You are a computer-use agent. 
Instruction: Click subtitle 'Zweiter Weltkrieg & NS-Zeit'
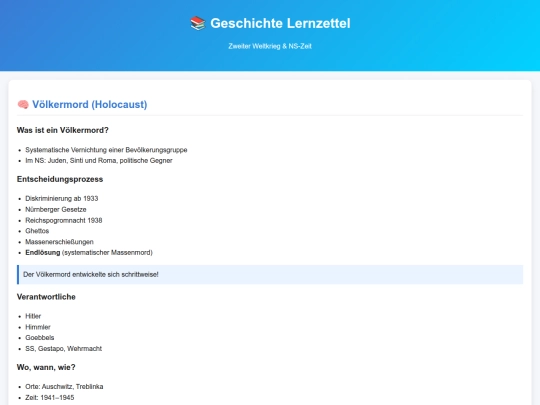pos(270,46)
